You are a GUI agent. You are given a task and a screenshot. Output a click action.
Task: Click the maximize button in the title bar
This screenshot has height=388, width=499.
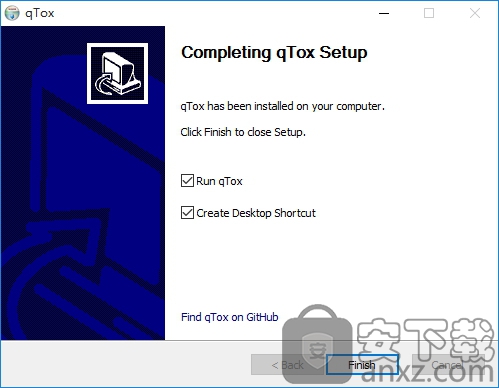click(429, 13)
